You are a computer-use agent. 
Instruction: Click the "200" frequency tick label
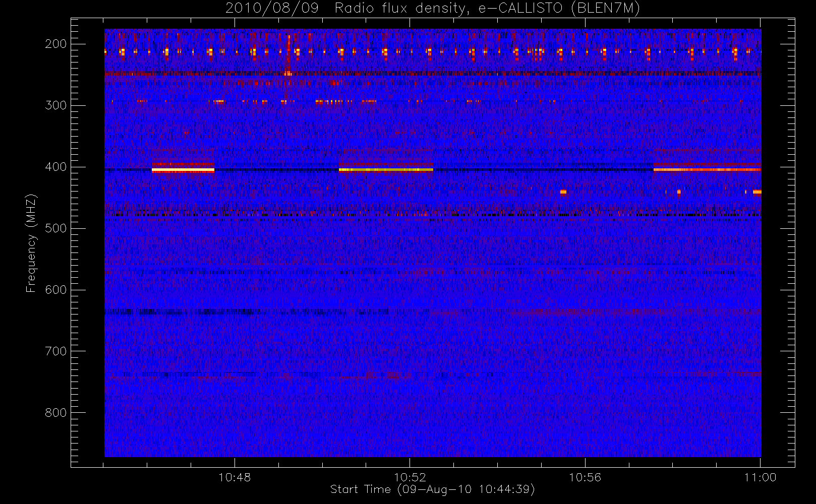56,44
